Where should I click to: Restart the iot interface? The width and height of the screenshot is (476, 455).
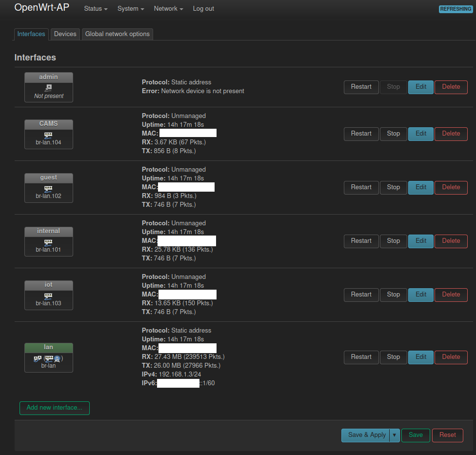click(x=361, y=295)
